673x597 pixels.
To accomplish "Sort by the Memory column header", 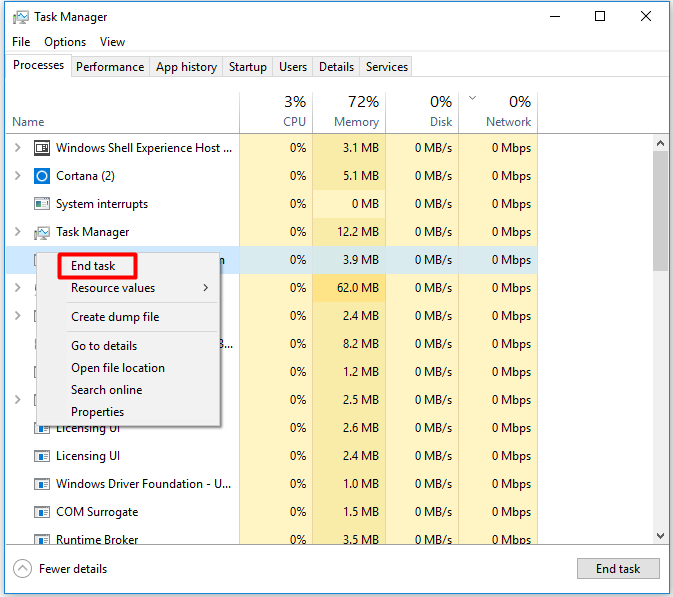I will pyautogui.click(x=349, y=112).
